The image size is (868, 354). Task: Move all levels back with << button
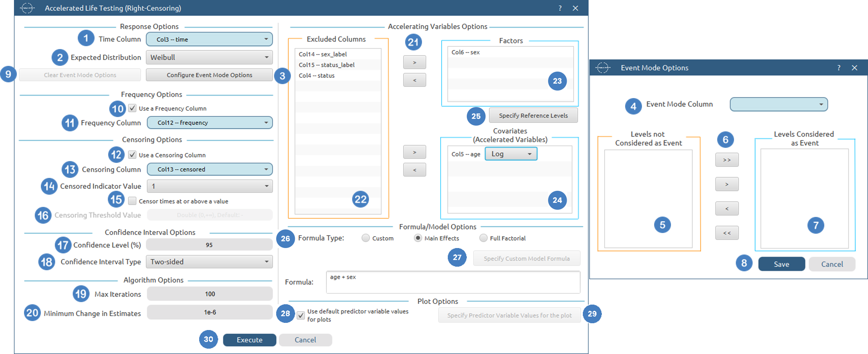pos(727,233)
